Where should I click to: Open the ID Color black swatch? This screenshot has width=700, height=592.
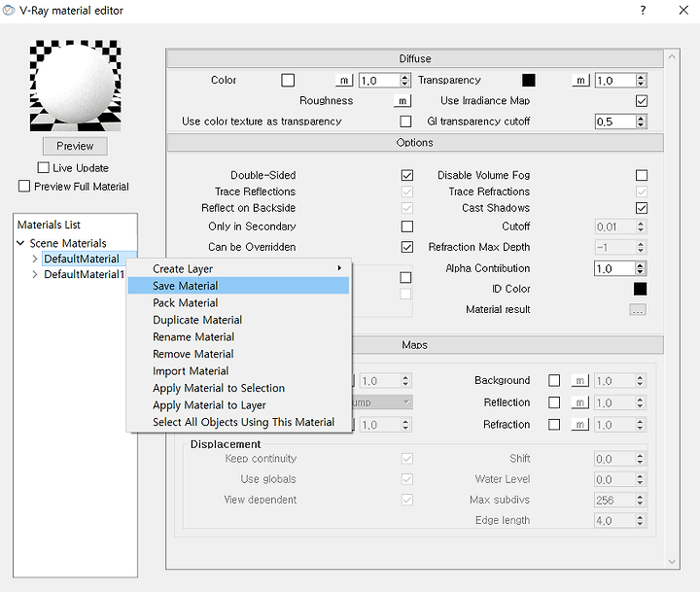(640, 289)
